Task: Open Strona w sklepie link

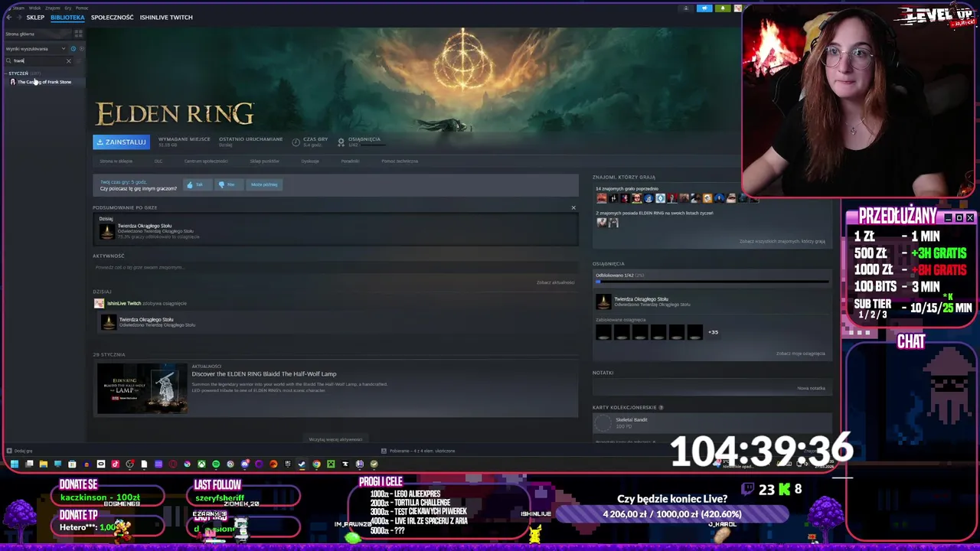Action: pos(116,161)
